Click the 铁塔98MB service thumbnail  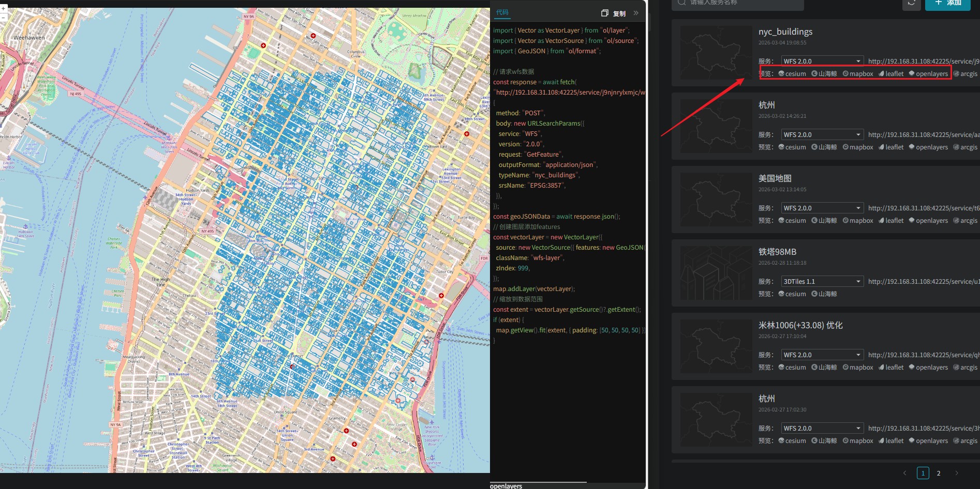coord(716,273)
